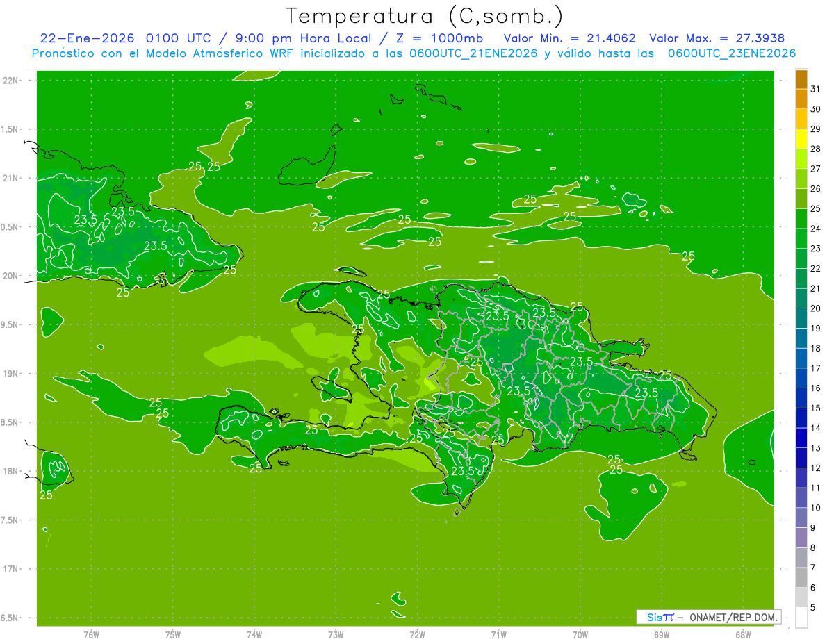This screenshot has height=644, width=834.
Task: Click the 'Z = 1000mb' pressure level text
Action: (x=439, y=38)
